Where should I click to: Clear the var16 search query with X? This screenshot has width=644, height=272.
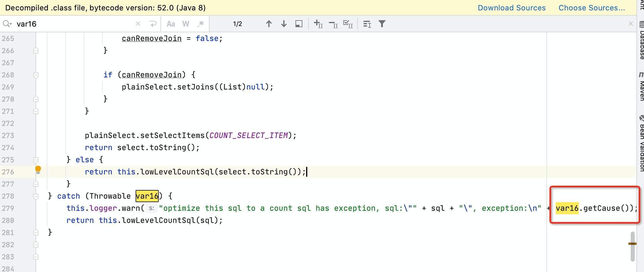tap(138, 24)
